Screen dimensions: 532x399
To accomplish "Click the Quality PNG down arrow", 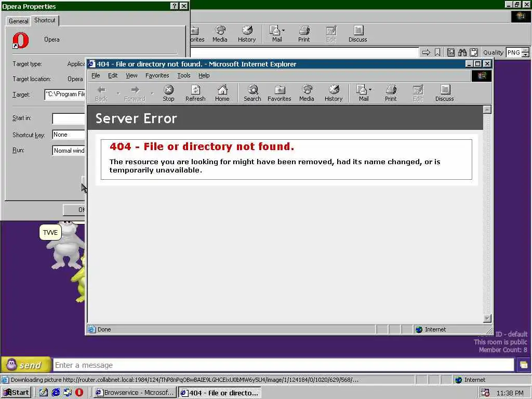I will coord(526,55).
